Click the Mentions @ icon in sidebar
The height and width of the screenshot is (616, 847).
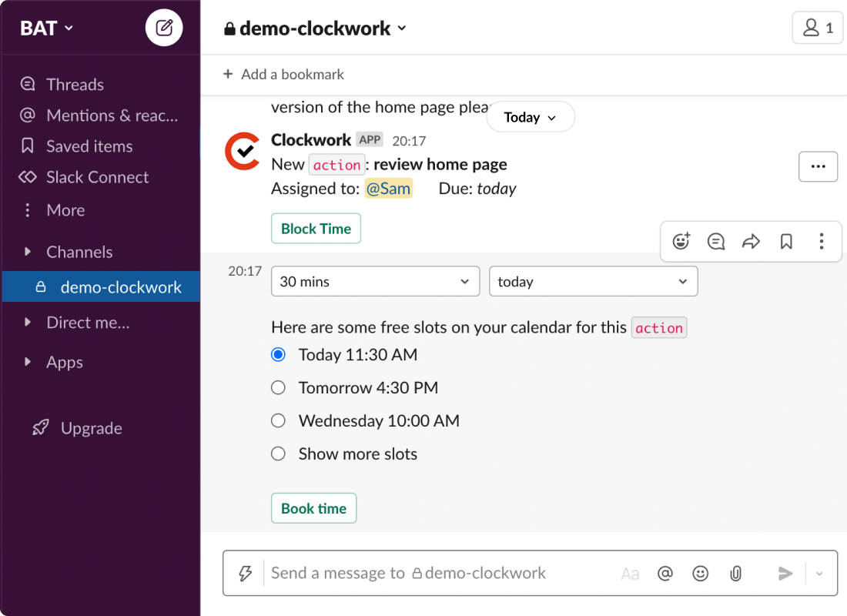tap(28, 115)
